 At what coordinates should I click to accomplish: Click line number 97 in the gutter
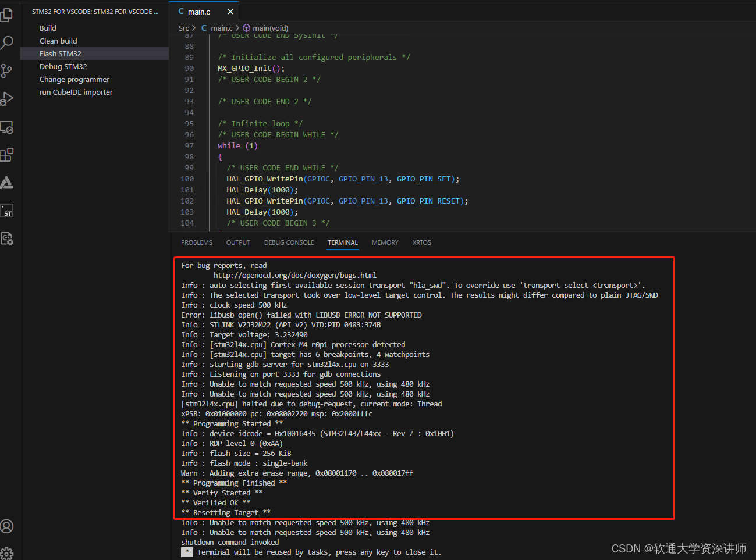click(x=189, y=146)
